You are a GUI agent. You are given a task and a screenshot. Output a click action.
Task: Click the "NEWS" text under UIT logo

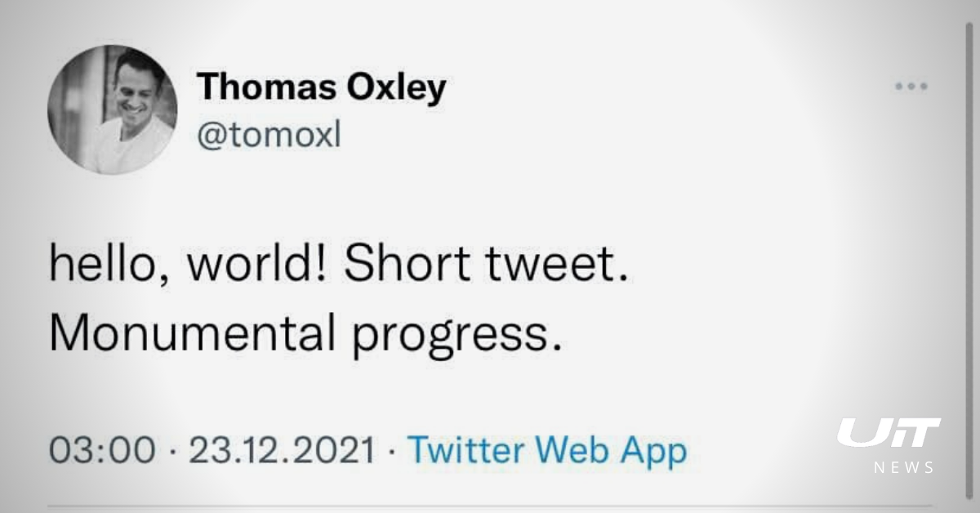[904, 468]
